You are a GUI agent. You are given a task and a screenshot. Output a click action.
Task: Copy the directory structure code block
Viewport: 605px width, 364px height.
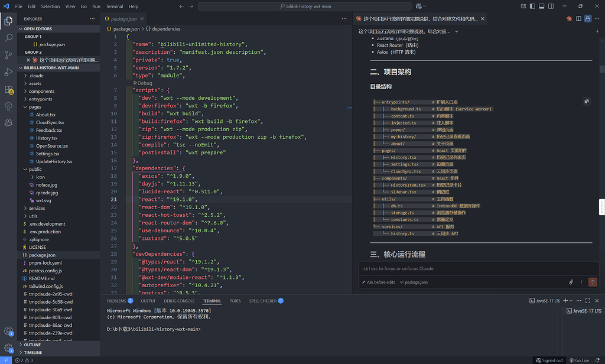click(587, 101)
